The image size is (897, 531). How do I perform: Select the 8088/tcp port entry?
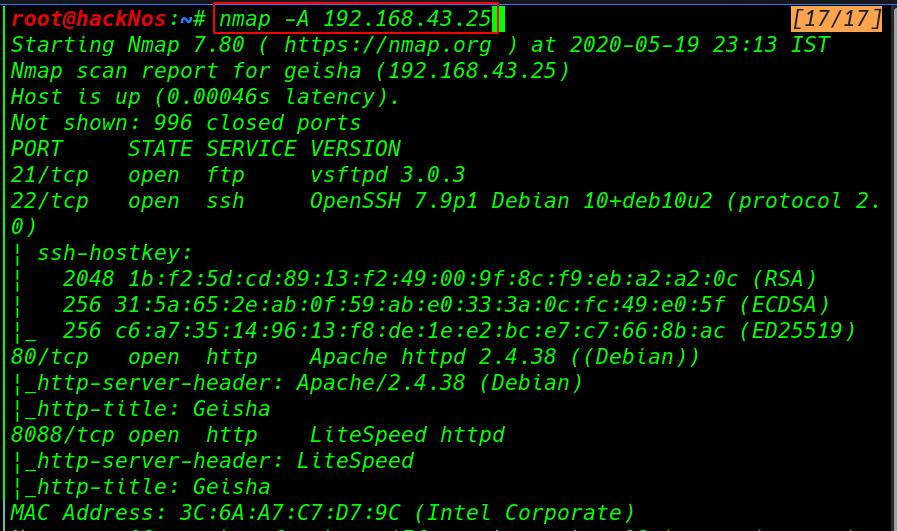[62, 435]
